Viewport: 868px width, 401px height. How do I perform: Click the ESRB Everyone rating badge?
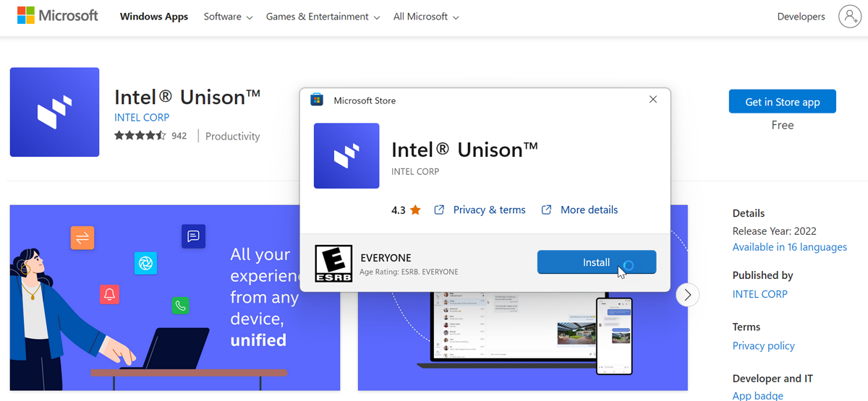[x=333, y=264]
